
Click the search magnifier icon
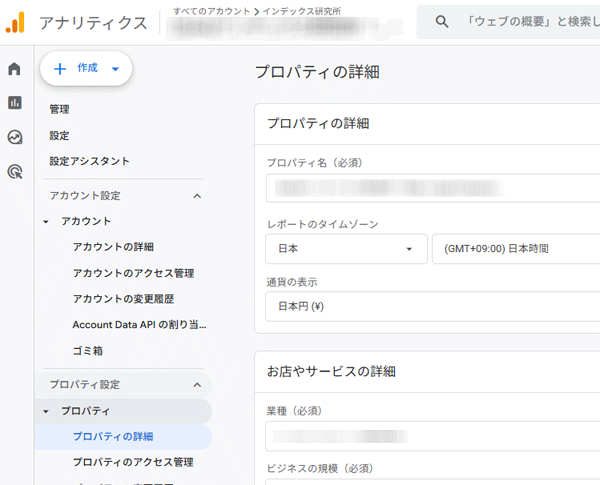tap(441, 21)
